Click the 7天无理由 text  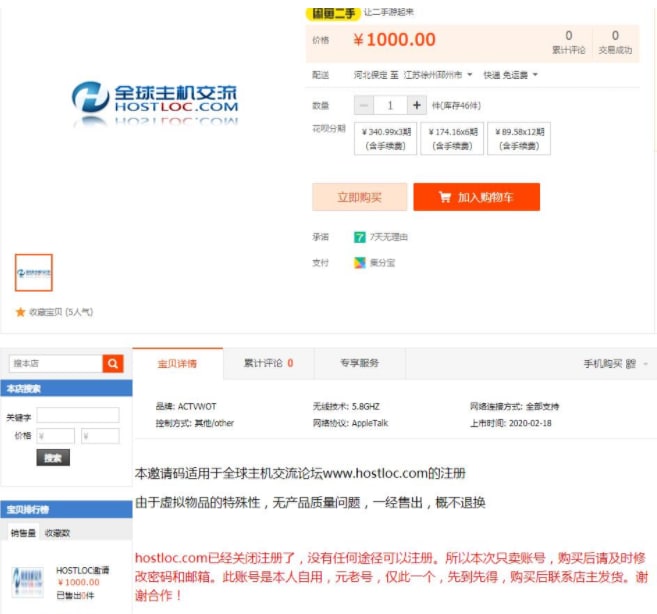[388, 237]
